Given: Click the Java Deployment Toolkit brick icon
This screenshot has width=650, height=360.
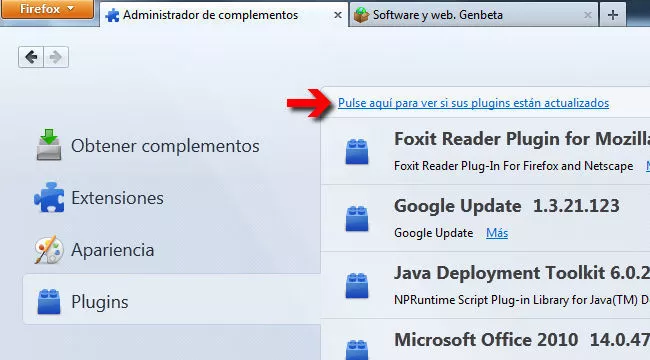Looking at the screenshot, I should 357,286.
